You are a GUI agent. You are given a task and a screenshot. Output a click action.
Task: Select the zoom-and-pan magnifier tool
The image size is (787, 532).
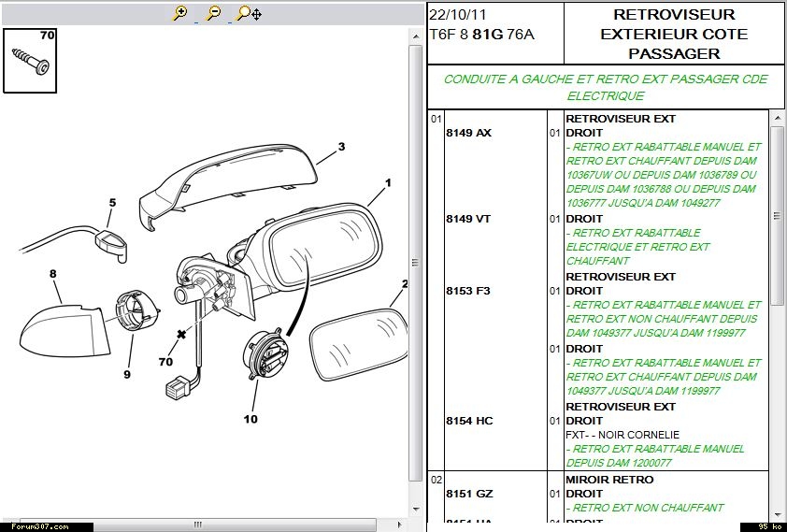(249, 13)
